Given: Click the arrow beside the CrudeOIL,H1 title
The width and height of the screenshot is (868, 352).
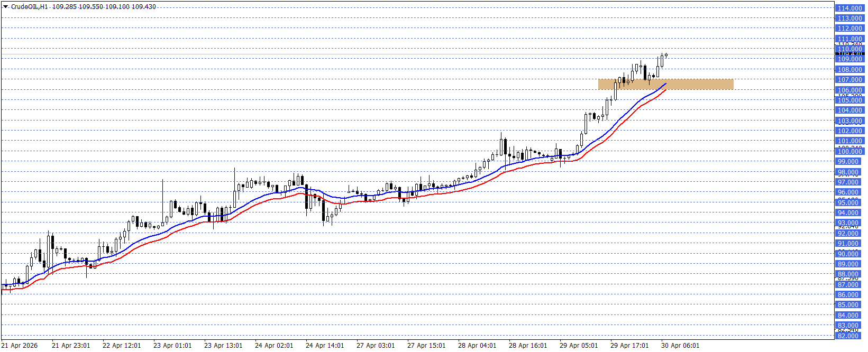Looking at the screenshot, I should coord(6,7).
